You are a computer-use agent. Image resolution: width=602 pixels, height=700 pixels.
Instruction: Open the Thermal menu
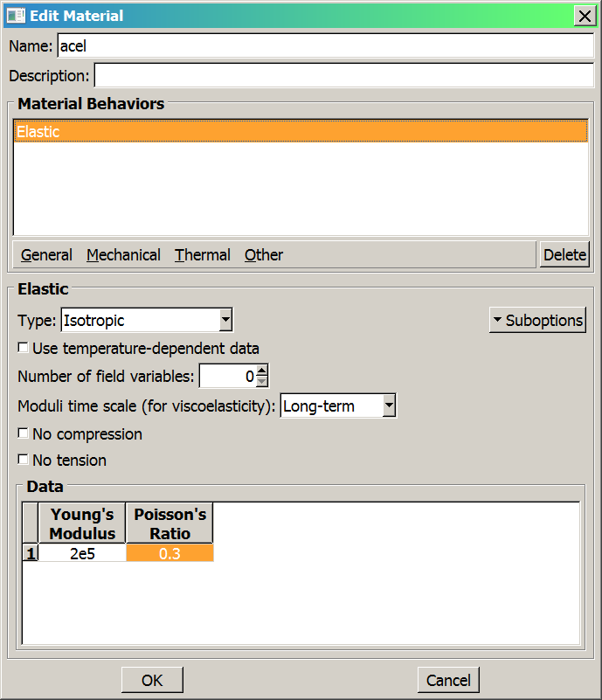tap(203, 255)
